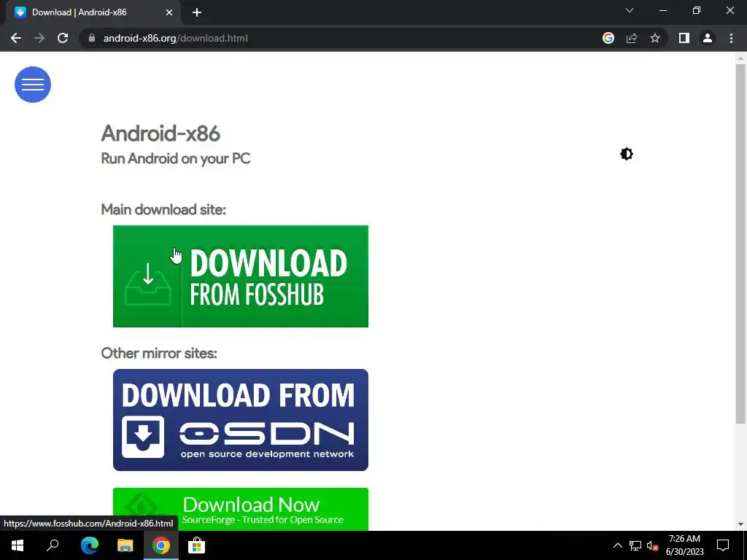
Task: Go forward in browser history
Action: [x=39, y=38]
